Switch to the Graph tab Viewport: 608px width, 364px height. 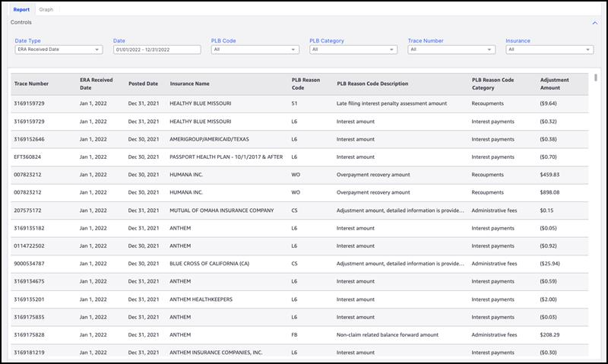[46, 10]
